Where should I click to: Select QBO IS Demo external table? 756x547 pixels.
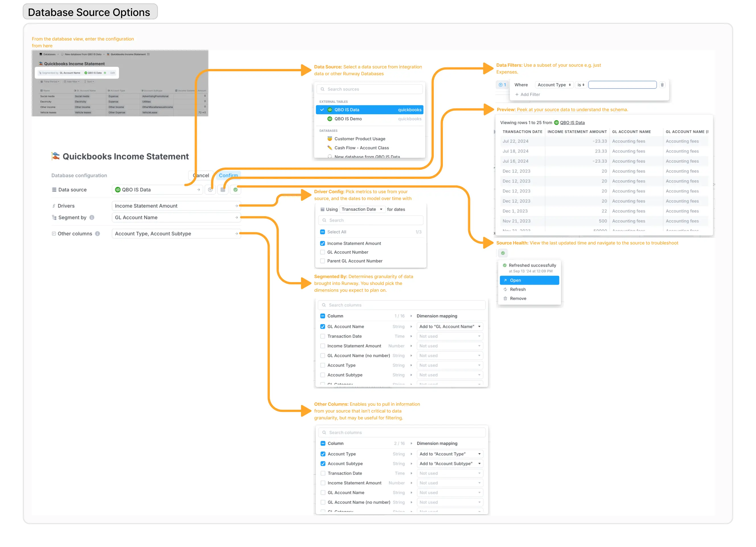pyautogui.click(x=369, y=119)
